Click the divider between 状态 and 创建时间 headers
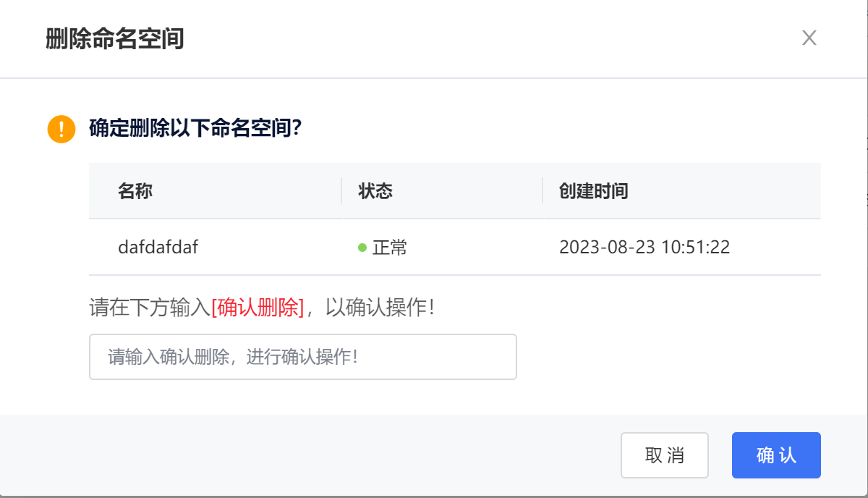 (542, 191)
